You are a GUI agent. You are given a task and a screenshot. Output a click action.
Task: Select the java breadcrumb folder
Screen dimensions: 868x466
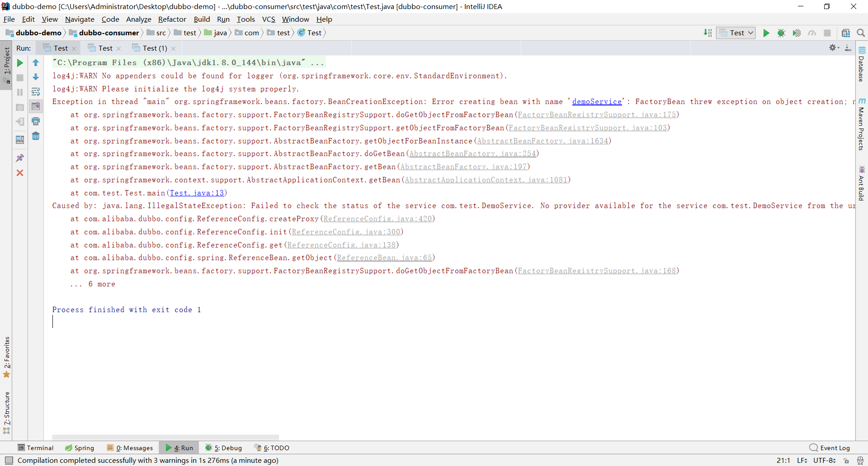click(x=215, y=33)
